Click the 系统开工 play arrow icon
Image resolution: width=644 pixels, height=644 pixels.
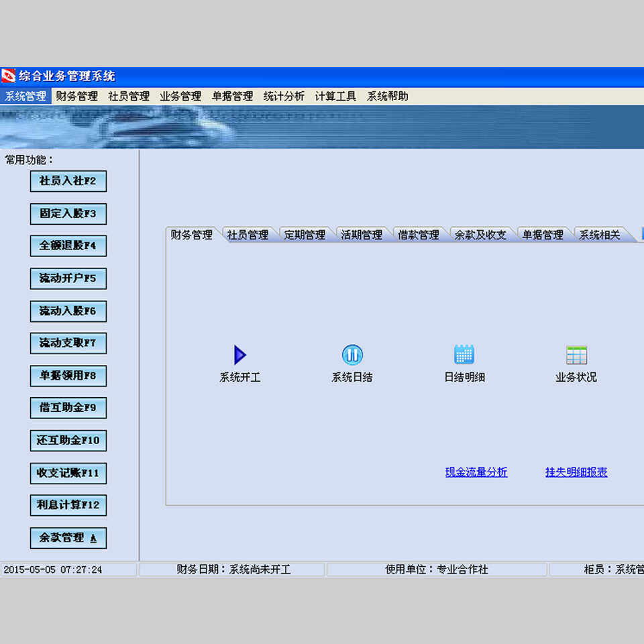pos(240,355)
